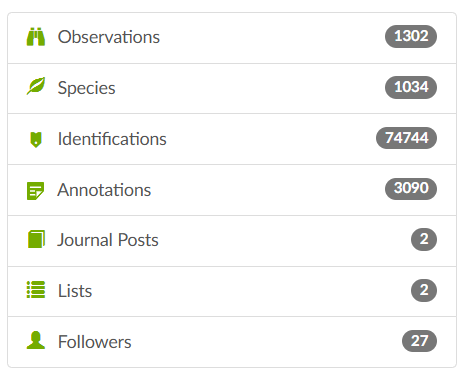This screenshot has height=384, width=463.
Task: Click the 74744 identifications count badge
Action: [x=406, y=138]
